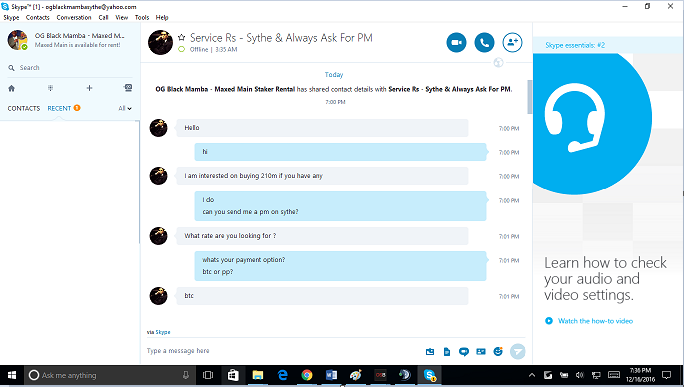Image resolution: width=684 pixels, height=387 pixels.
Task: Send a file using the document icon
Action: point(447,351)
